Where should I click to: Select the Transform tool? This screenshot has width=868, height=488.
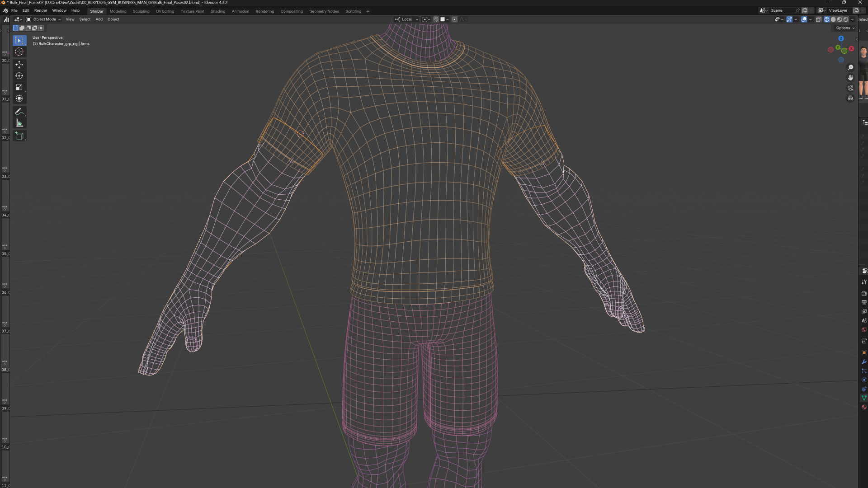tap(19, 99)
